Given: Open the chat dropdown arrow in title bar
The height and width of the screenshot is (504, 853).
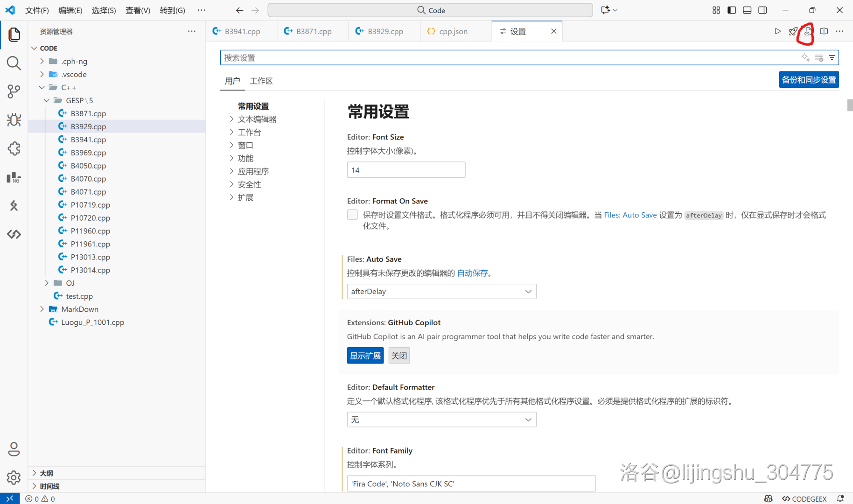Looking at the screenshot, I should coord(615,10).
